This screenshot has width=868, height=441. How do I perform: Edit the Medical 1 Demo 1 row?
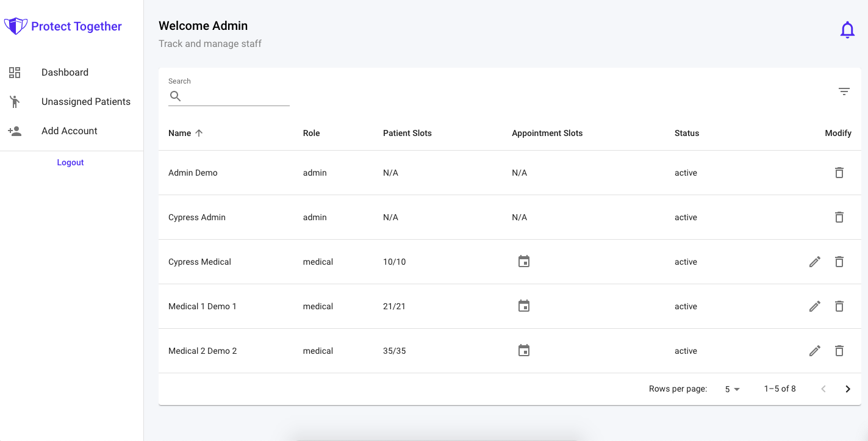pyautogui.click(x=815, y=306)
